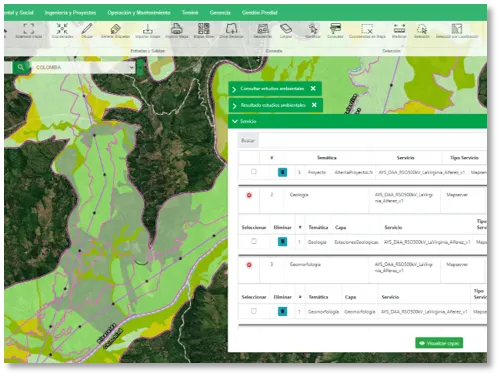
Task: Expand the Consultar estudios ambientales section
Action: pyautogui.click(x=234, y=89)
